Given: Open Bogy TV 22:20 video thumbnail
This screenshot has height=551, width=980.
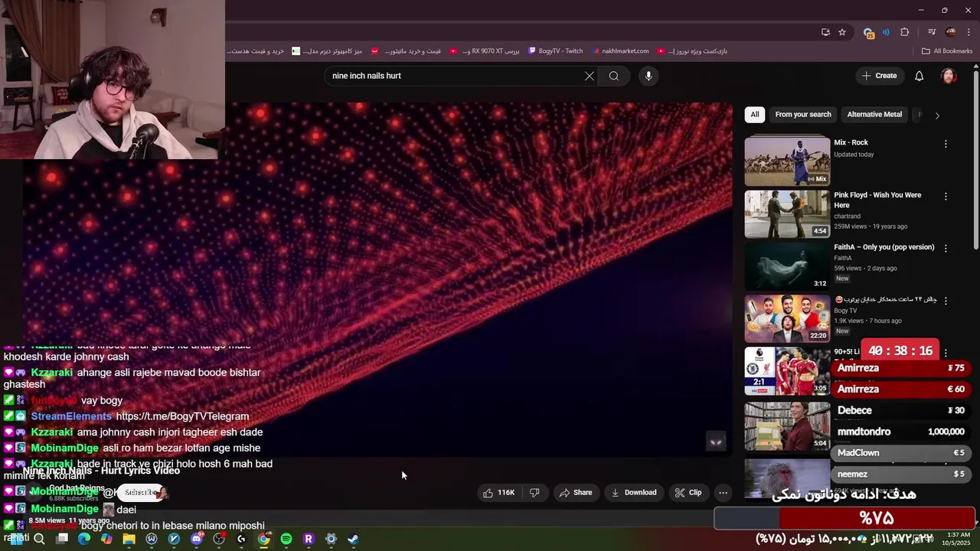Looking at the screenshot, I should click(x=787, y=318).
